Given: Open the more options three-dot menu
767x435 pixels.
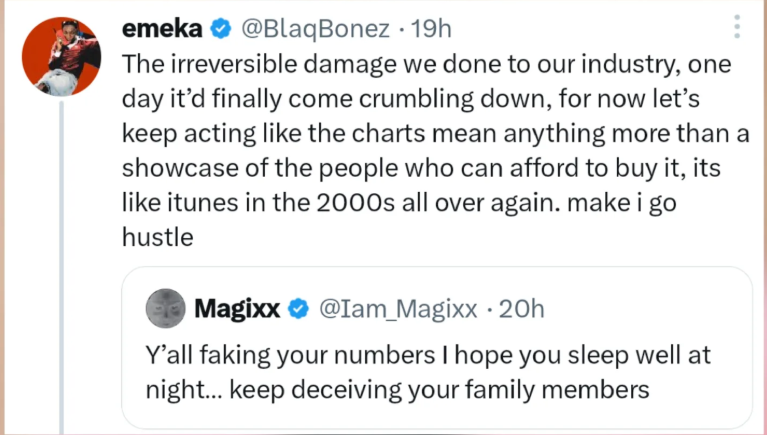Looking at the screenshot, I should click(x=737, y=27).
